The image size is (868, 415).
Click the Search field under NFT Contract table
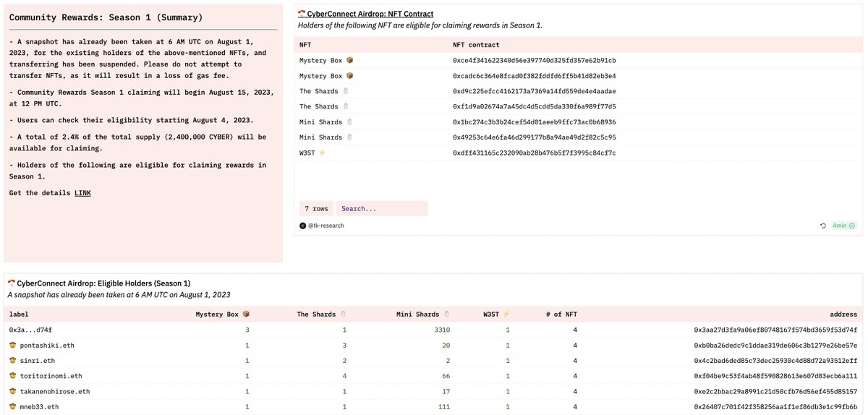(382, 208)
